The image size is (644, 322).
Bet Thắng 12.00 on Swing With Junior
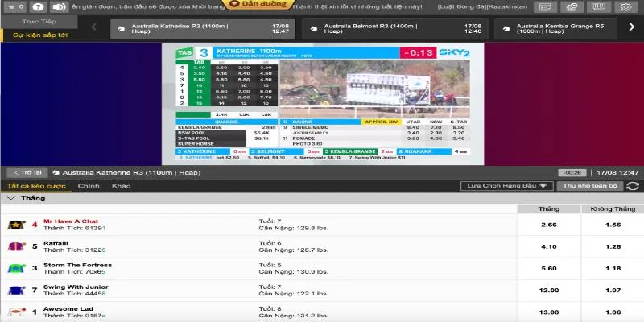[549, 290]
